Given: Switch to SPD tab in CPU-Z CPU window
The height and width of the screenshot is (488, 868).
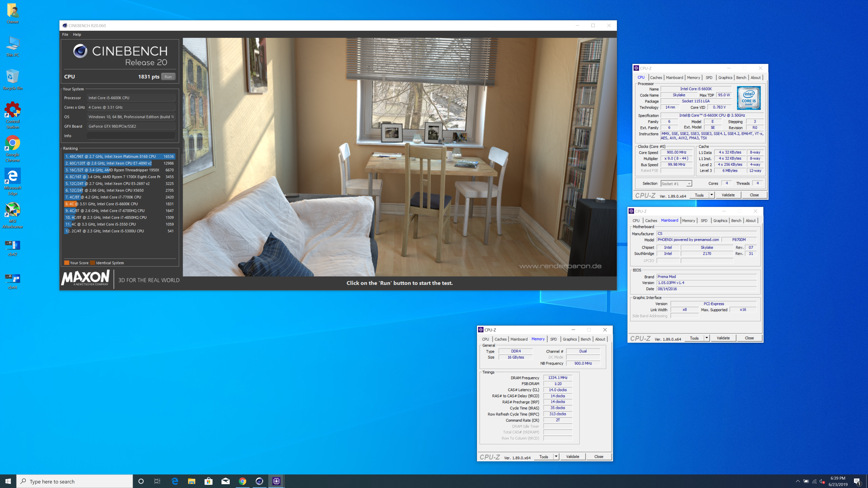Looking at the screenshot, I should (x=709, y=77).
